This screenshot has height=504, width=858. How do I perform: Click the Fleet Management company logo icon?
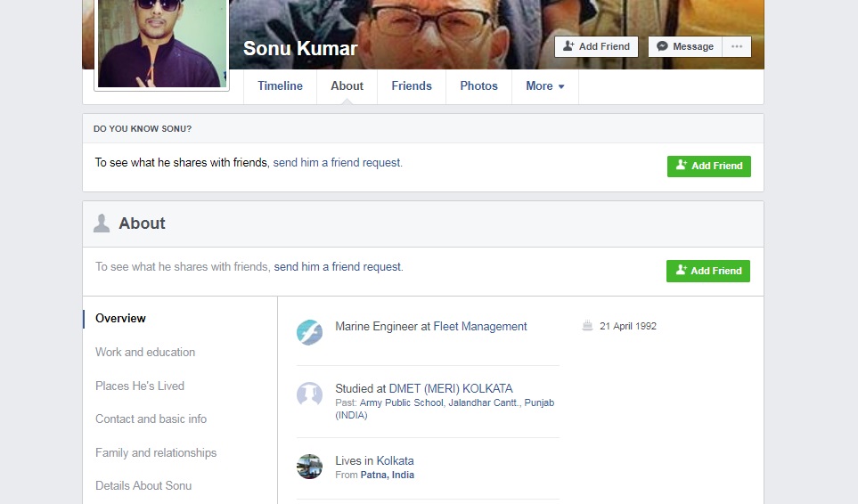click(309, 332)
